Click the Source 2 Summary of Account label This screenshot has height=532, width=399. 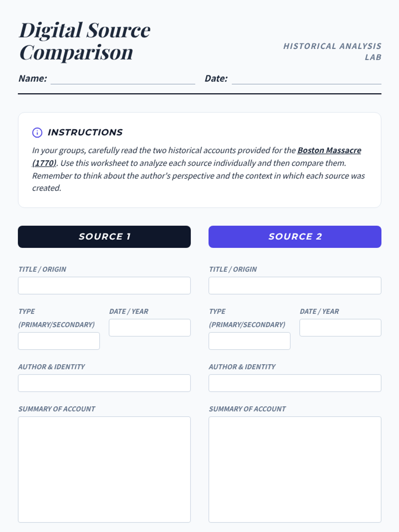[247, 409]
